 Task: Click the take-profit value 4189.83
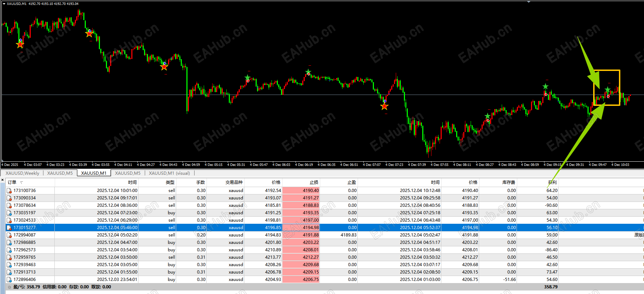click(x=348, y=235)
